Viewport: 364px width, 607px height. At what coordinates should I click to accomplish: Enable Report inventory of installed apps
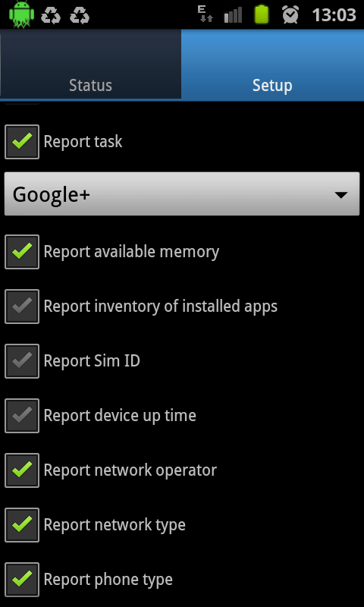22,307
